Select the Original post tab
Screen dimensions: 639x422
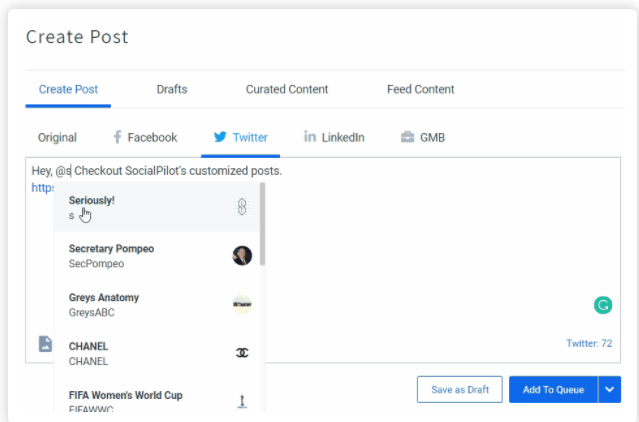[57, 138]
